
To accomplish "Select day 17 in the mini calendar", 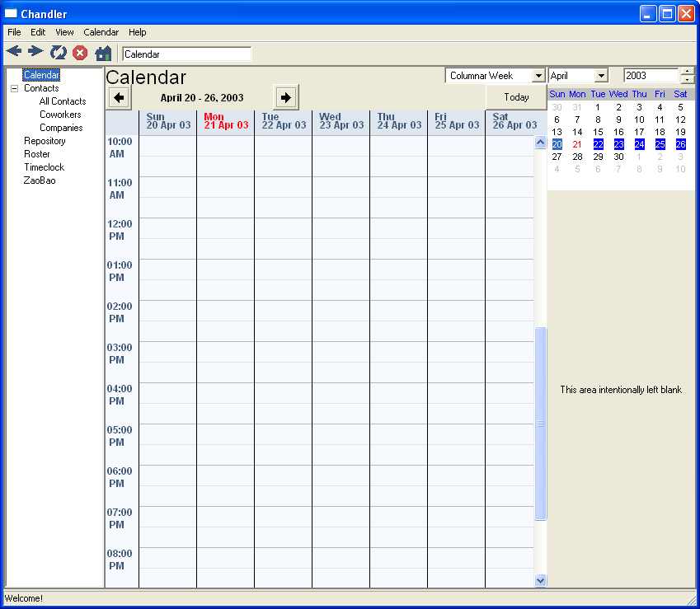I will (639, 132).
